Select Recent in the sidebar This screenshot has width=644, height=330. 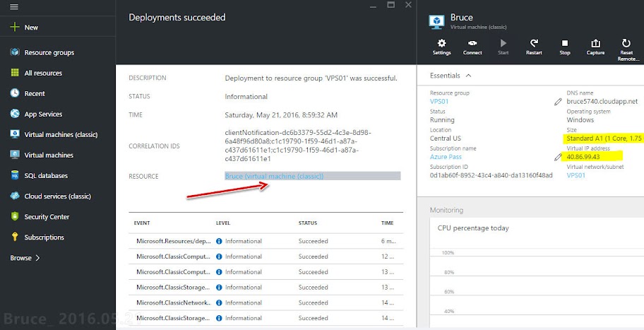(35, 94)
